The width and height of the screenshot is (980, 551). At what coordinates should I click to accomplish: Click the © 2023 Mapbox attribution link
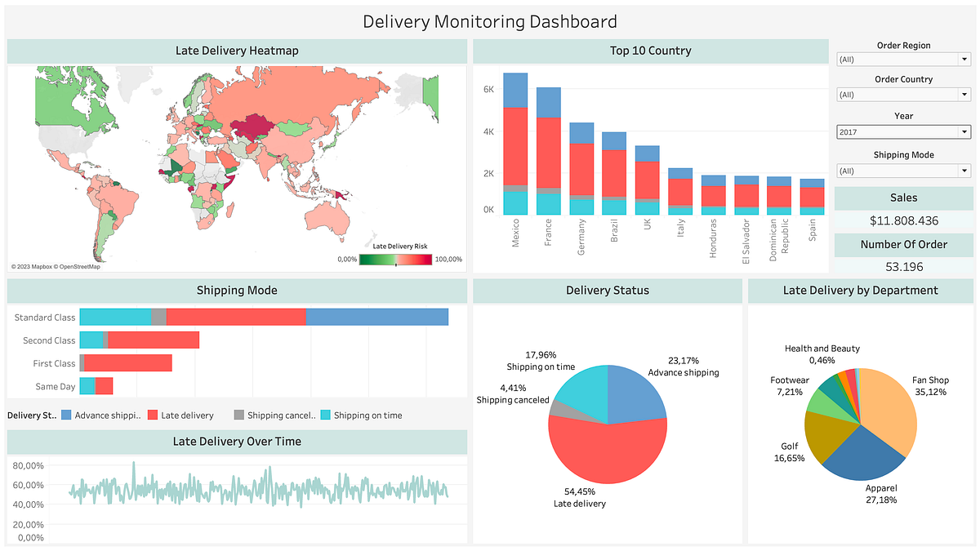pos(30,267)
